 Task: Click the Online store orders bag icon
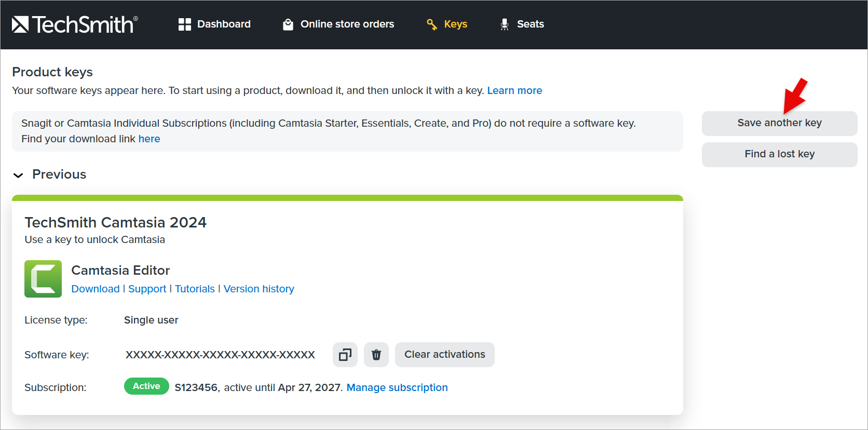[x=288, y=24]
